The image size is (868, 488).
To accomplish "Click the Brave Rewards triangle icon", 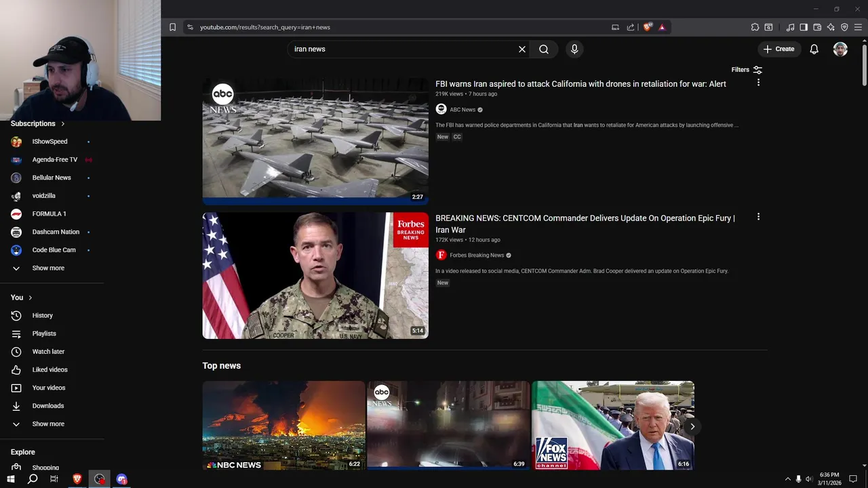I will (662, 27).
